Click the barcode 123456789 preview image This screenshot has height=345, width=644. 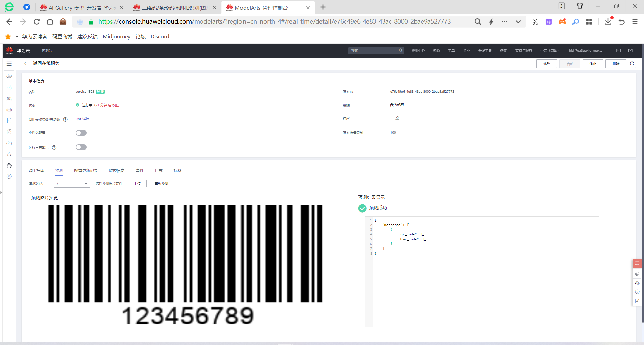[x=185, y=265]
